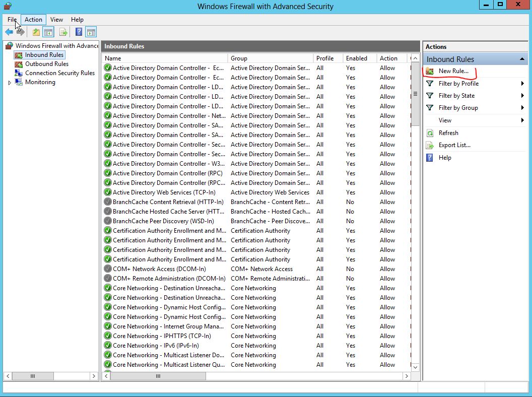
Task: Sort rules by Name column header
Action: [165, 58]
